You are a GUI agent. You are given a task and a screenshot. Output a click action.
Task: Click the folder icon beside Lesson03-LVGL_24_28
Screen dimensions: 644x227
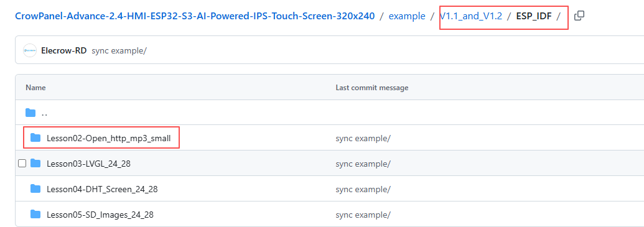coord(35,163)
